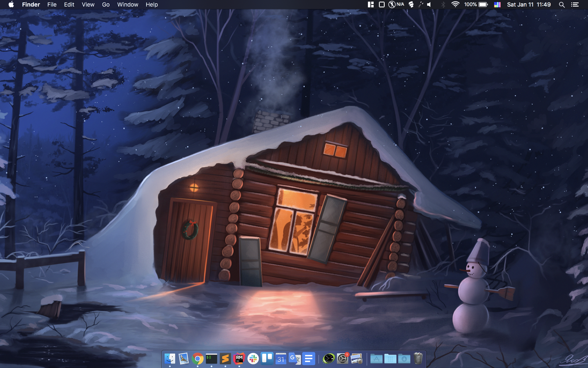Expand the Downloads folder stack
Screen dimensions: 588x368
coord(404,359)
